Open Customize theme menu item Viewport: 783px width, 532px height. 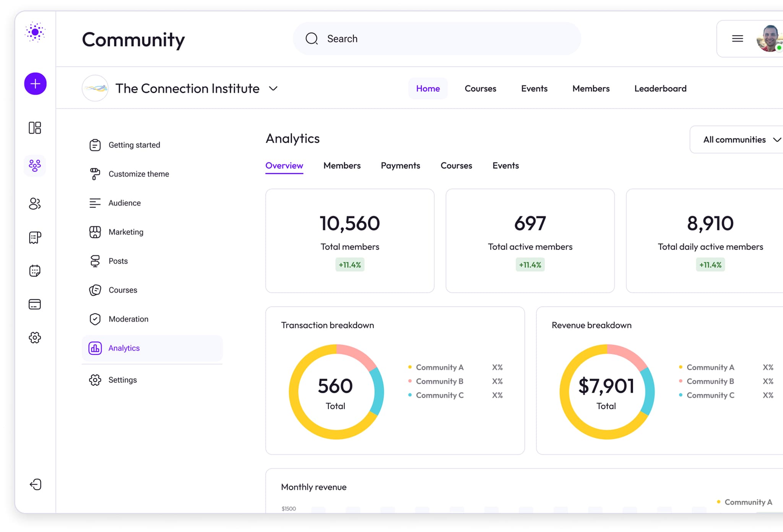(x=152, y=174)
